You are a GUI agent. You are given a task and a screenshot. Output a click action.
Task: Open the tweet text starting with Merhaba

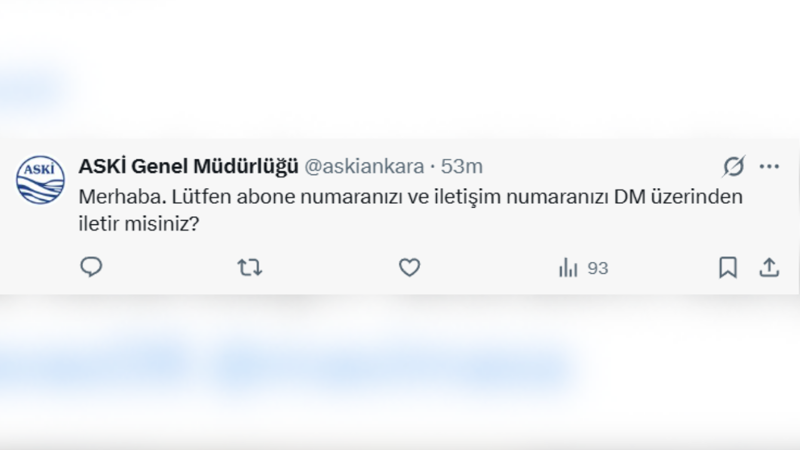click(113, 197)
